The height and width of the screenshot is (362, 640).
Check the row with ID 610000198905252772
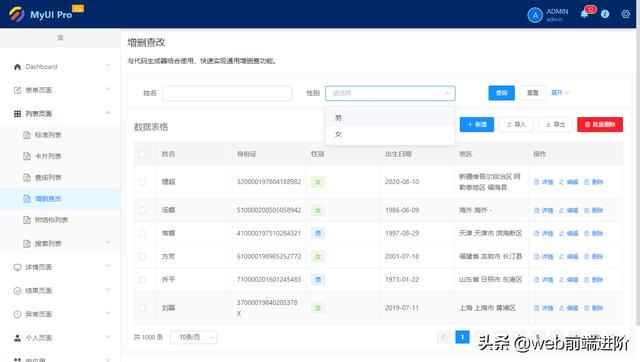coord(142,257)
